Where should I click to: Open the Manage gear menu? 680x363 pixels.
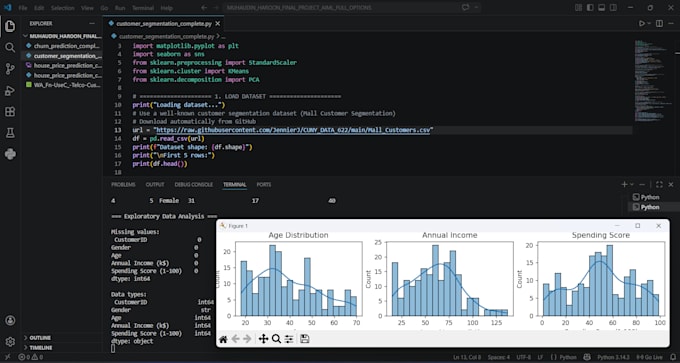[x=10, y=342]
